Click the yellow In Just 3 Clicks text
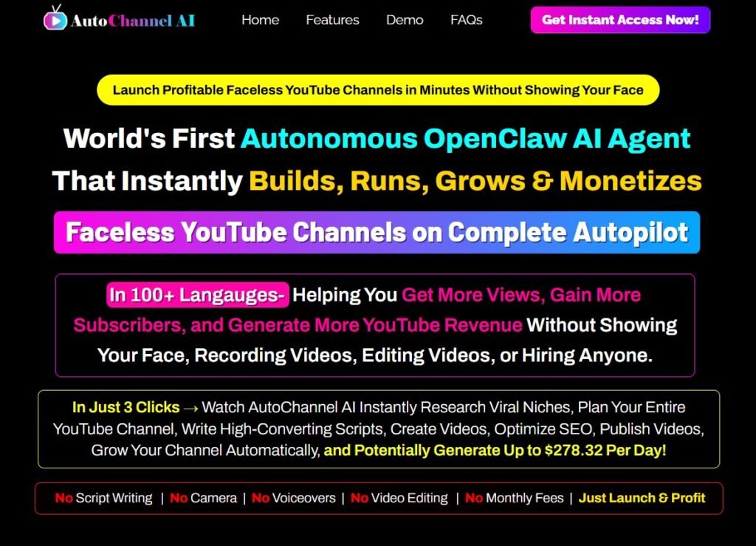The image size is (756, 546). (126, 407)
